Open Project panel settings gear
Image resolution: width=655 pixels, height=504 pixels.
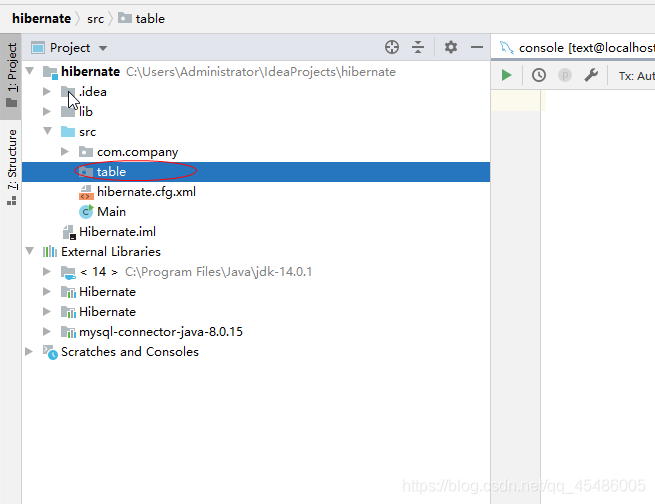(x=450, y=47)
